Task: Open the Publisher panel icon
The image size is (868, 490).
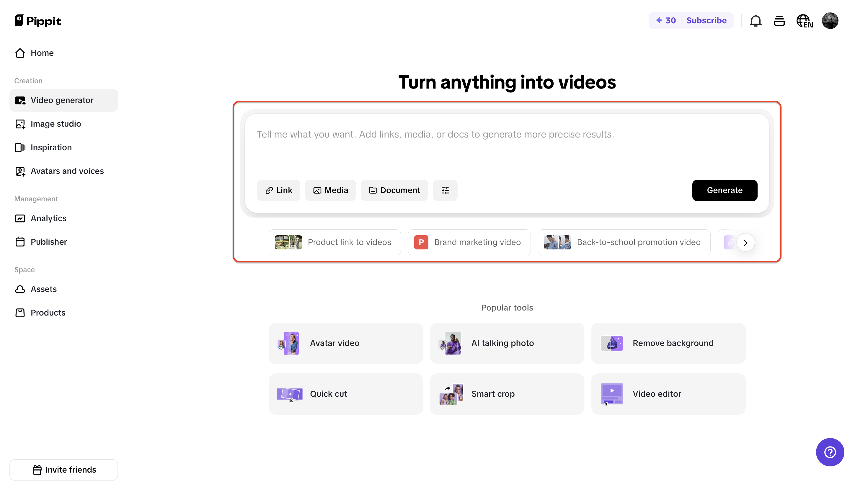Action: pyautogui.click(x=20, y=242)
